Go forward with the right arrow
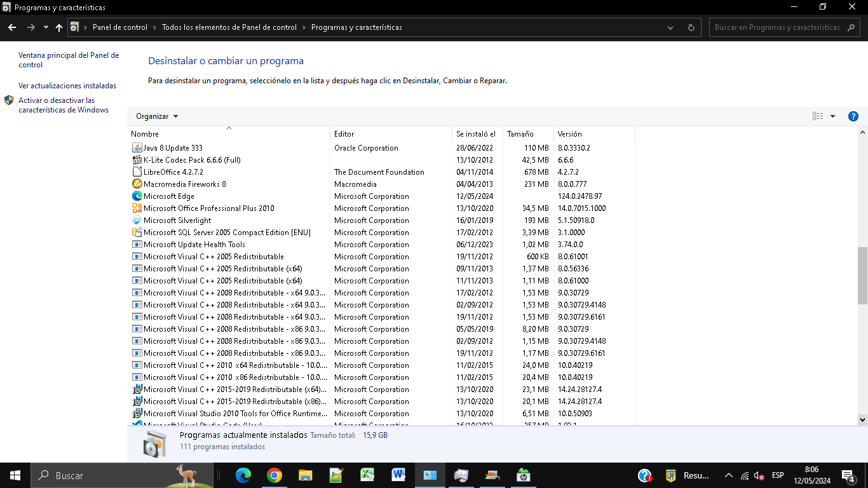Screen dimensions: 868x488 click(x=31, y=27)
